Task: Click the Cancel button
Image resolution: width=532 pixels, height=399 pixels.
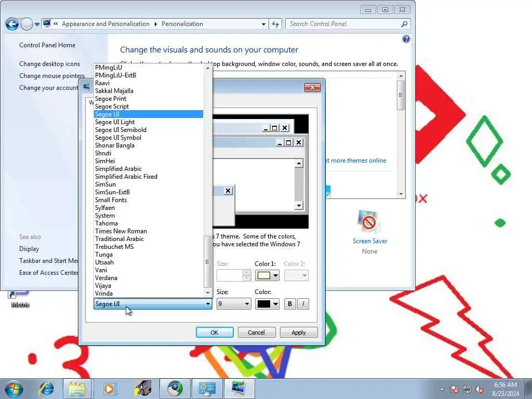Action: pos(257,332)
